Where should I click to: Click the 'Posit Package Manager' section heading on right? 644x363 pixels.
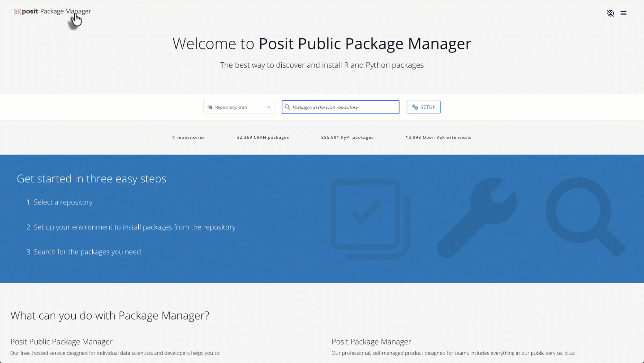(x=371, y=341)
